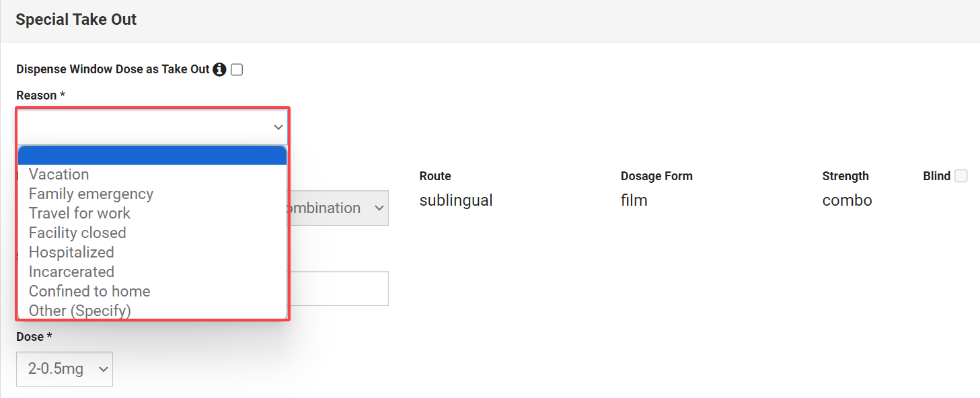Click the film Dosage Form value
Image resolution: width=980 pixels, height=398 pixels.
coord(634,200)
